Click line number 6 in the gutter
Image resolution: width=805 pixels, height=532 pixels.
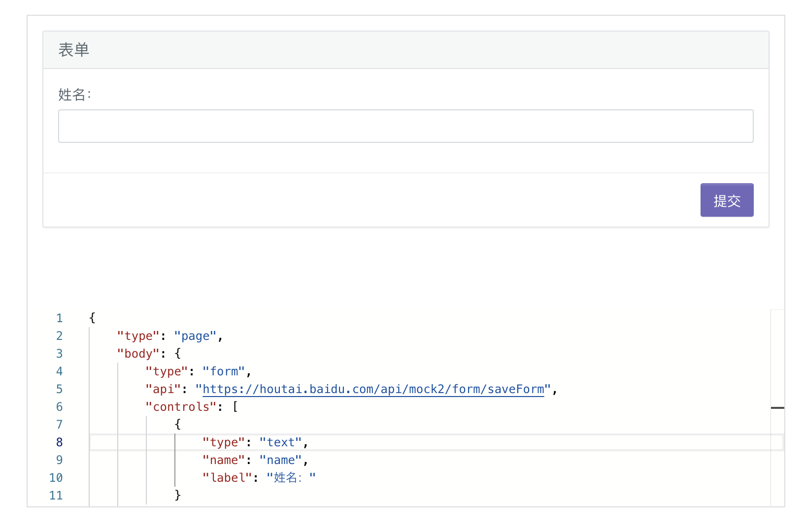pos(59,407)
